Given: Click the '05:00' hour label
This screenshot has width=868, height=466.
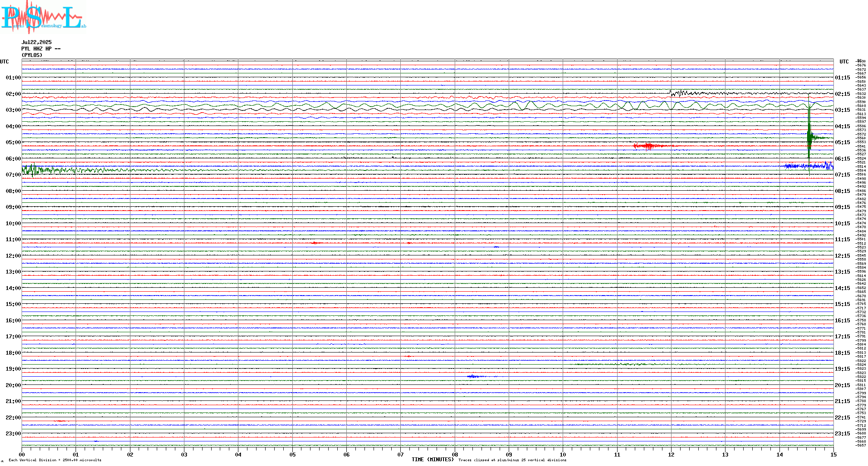Looking at the screenshot, I should pyautogui.click(x=13, y=142).
